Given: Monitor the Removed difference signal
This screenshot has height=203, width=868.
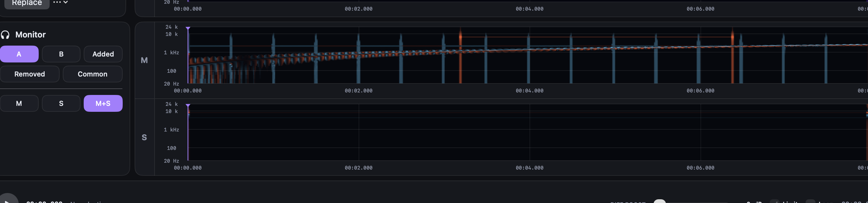Looking at the screenshot, I should click(x=30, y=74).
